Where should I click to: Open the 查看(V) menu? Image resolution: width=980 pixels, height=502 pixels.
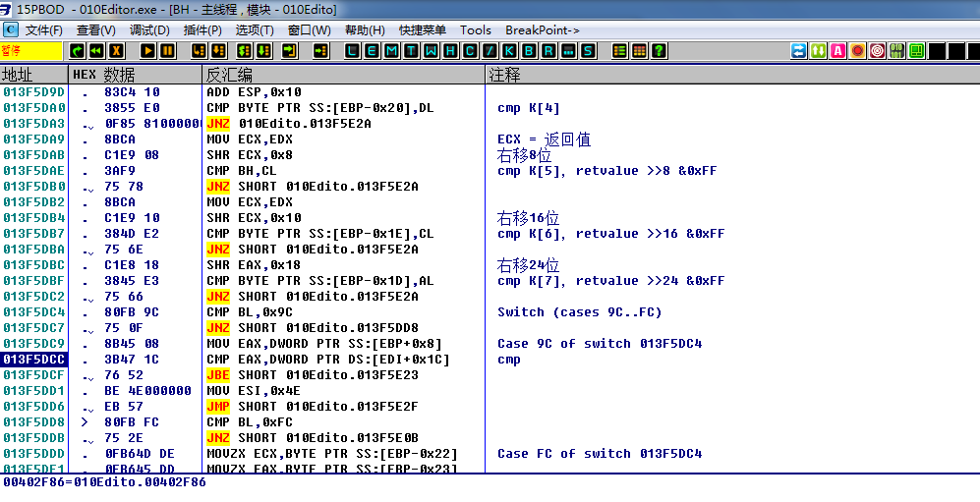(x=96, y=30)
